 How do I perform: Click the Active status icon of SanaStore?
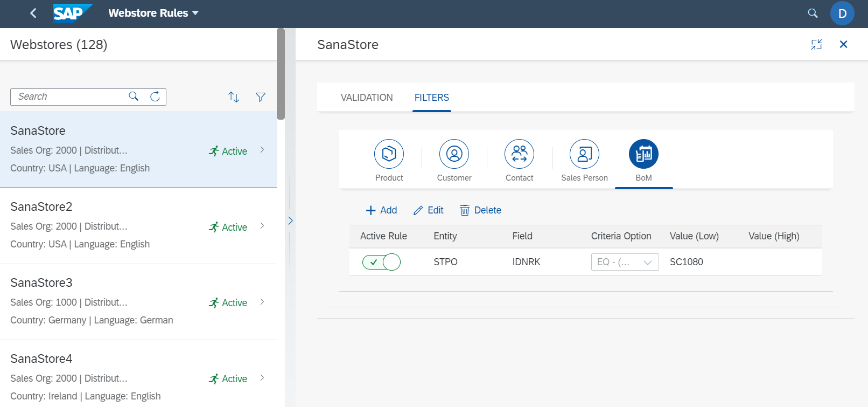point(214,151)
